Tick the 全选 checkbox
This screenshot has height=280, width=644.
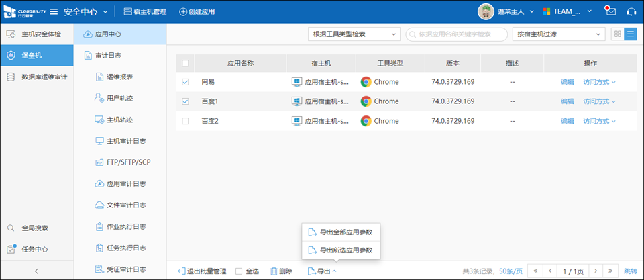click(239, 271)
